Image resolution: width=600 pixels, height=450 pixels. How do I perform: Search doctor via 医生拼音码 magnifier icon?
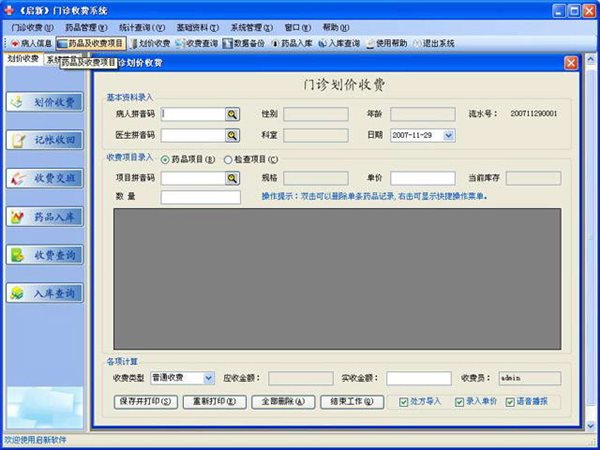click(232, 135)
